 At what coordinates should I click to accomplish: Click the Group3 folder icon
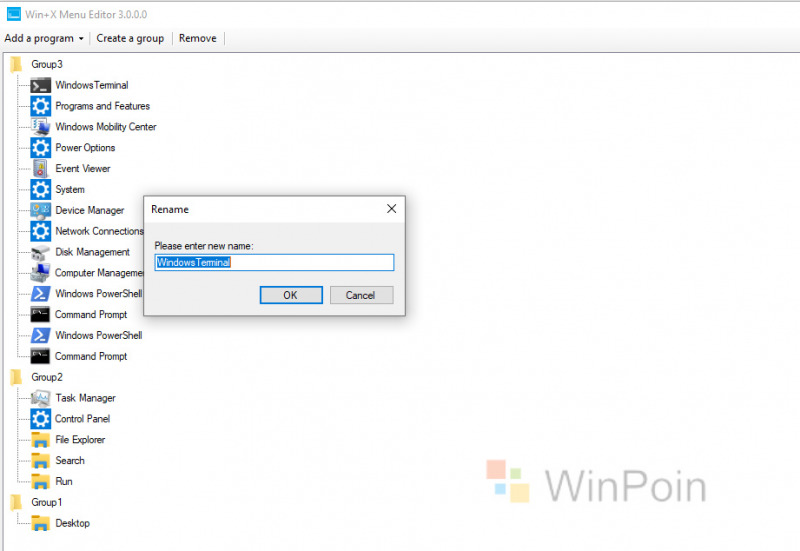pos(16,64)
